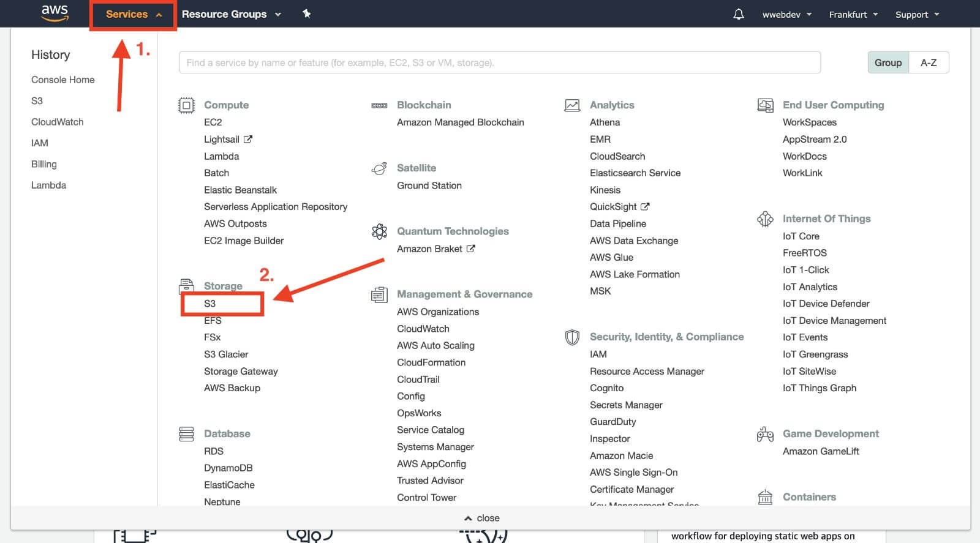Open Lambda from History list

[x=49, y=185]
